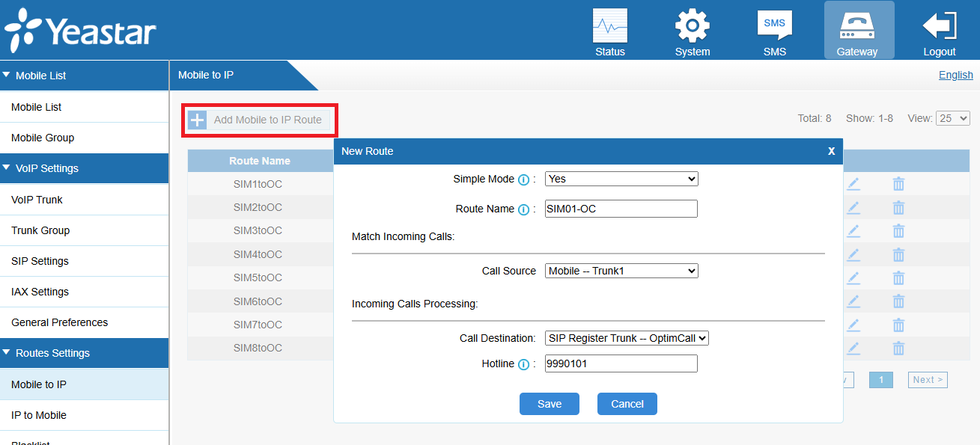Edit the SIM2toOC route with the pencil icon

pyautogui.click(x=853, y=207)
